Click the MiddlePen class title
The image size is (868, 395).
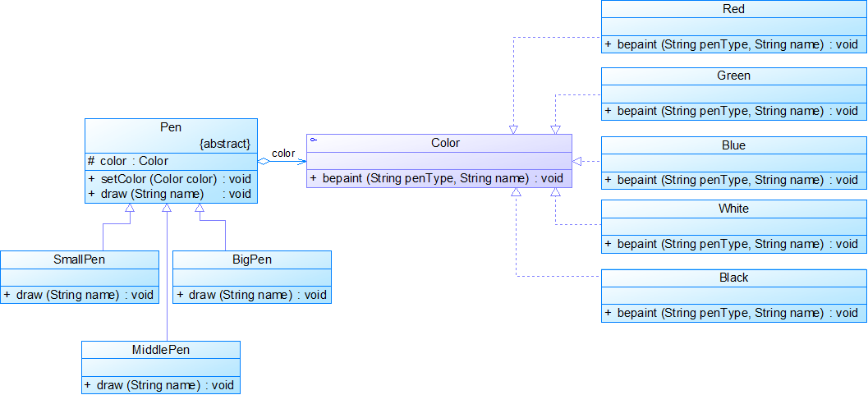161,350
